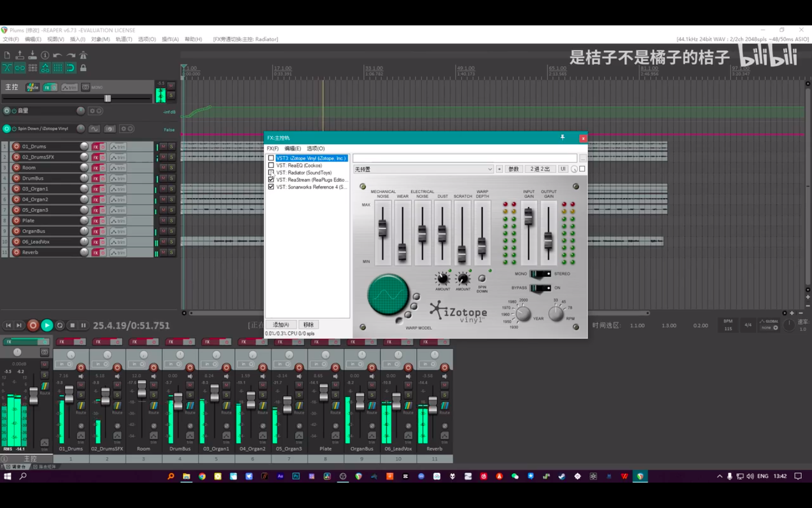
Task: Enable the ReaEQ (Cockos) FX checkbox
Action: [271, 165]
